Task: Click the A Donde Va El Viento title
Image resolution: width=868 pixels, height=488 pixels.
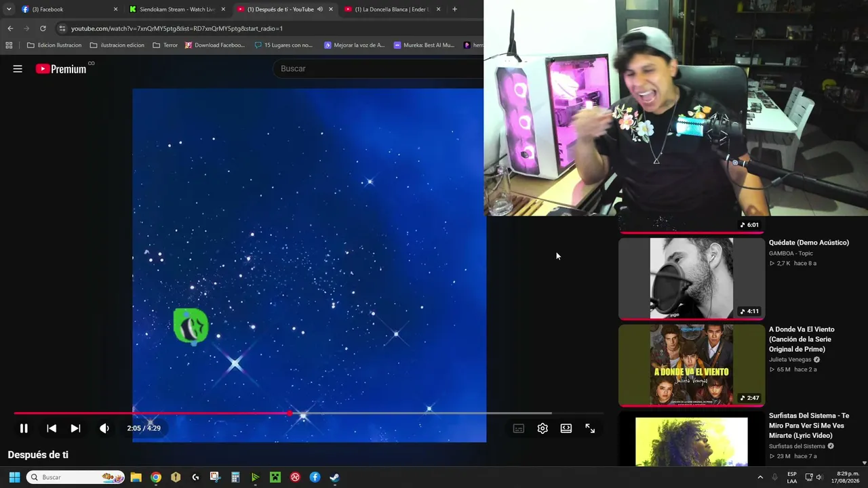Action: click(802, 339)
